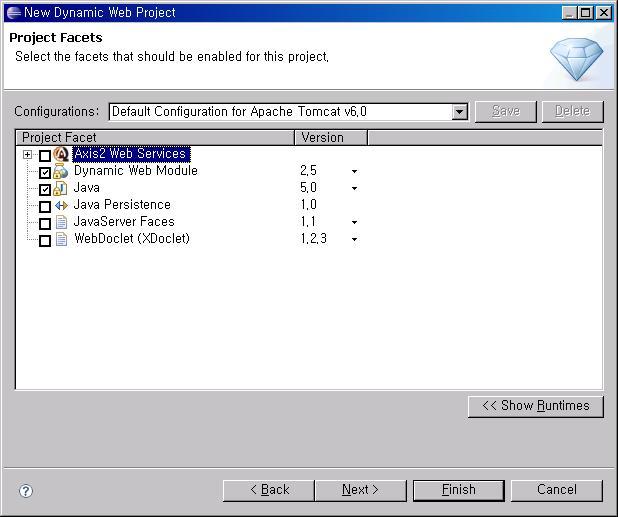Screen dimensions: 618x517
Task: Click the WebDoclet (XDoclet) document icon
Action: click(x=61, y=239)
